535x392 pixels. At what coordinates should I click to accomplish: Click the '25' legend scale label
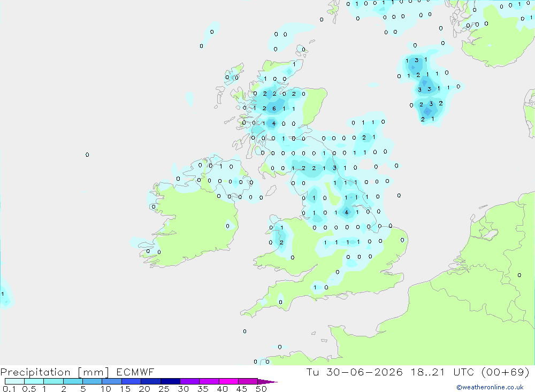coord(164,389)
